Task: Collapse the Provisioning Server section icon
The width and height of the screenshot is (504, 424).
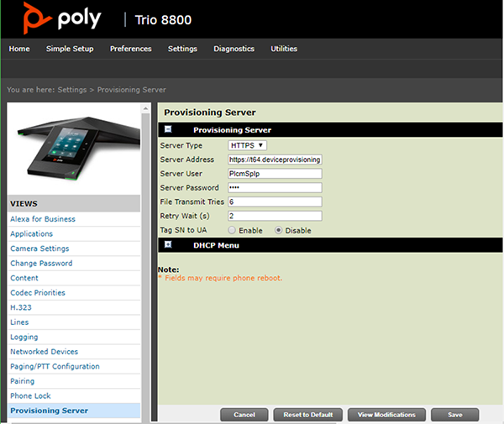Action: click(168, 129)
